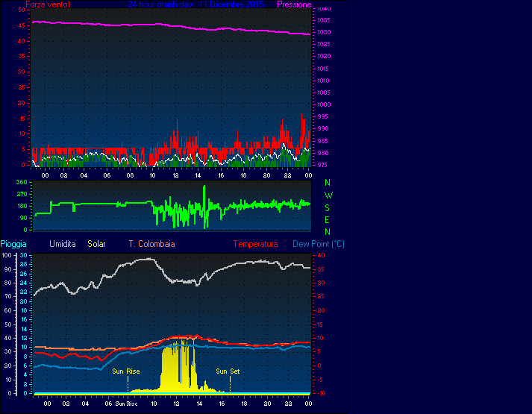The image size is (532, 414).
Task: Click the green compass letter "W"
Action: pos(328,195)
